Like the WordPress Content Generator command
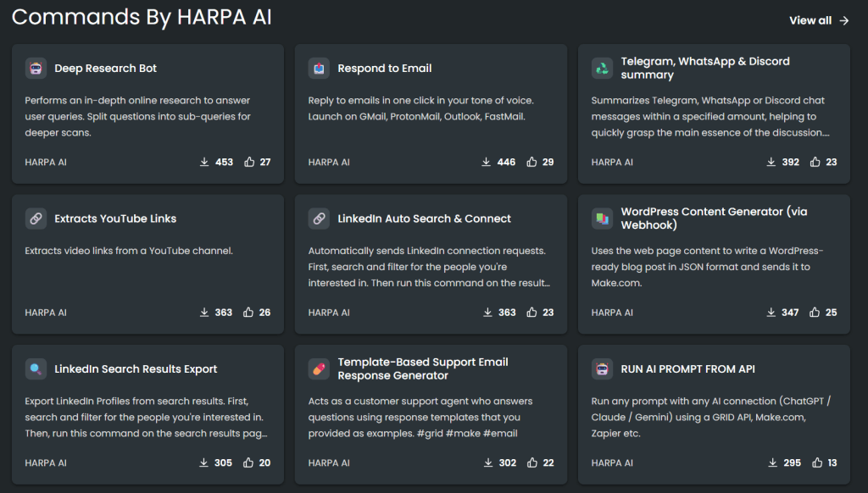868x493 pixels. point(815,313)
